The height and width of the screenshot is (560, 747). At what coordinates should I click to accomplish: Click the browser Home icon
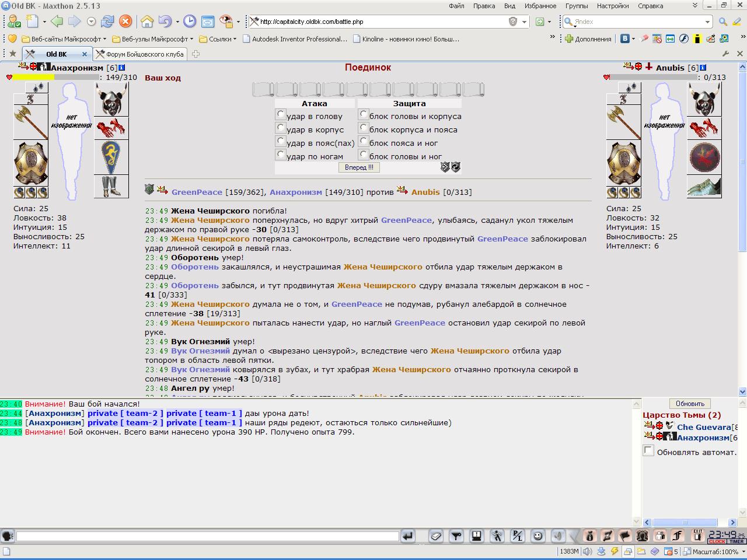(147, 22)
